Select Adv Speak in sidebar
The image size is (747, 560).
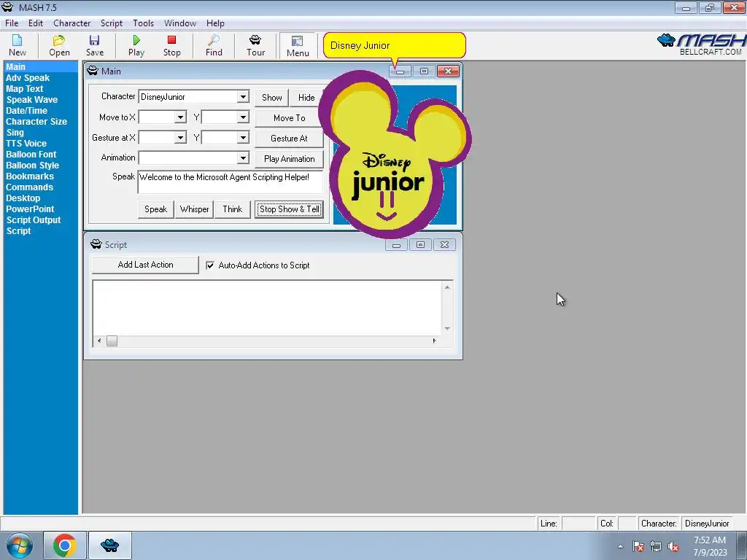(x=28, y=77)
